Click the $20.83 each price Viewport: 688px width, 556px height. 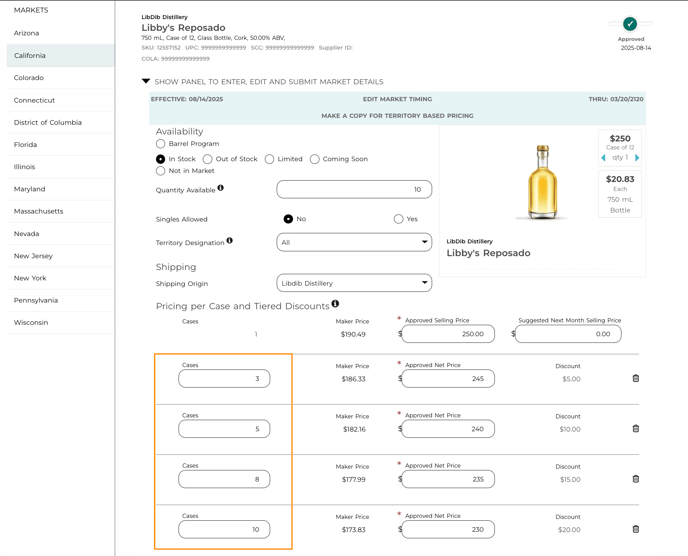[x=620, y=179]
